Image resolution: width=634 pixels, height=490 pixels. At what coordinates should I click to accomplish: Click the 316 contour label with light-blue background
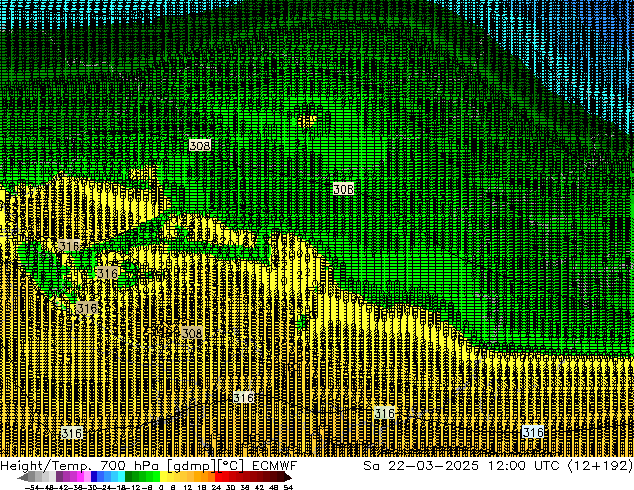[533, 432]
